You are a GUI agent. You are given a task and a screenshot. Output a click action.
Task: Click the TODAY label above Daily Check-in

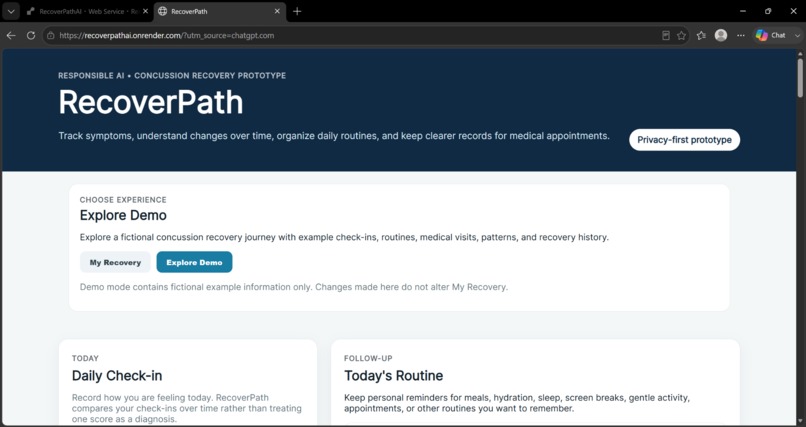tap(85, 358)
